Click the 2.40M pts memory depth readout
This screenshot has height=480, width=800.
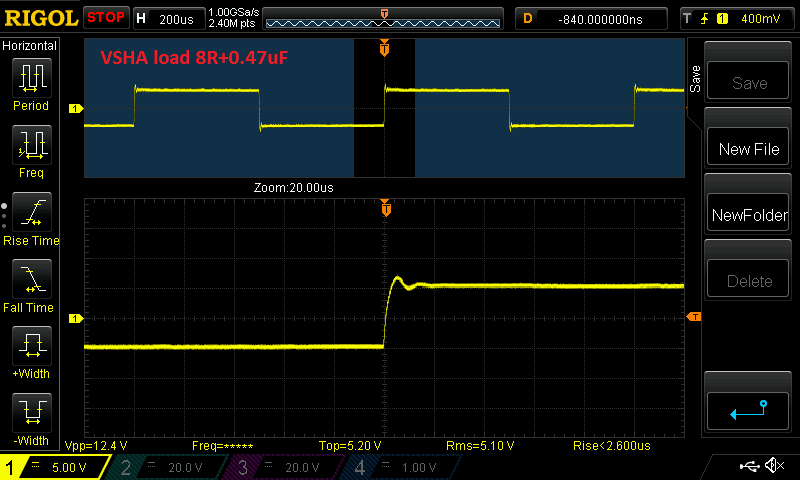tap(232, 23)
